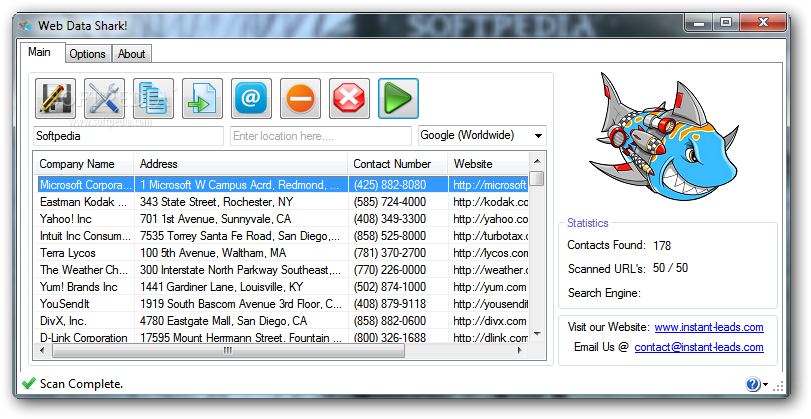Click the export document arrow icon
Viewport: 811px width, 419px height.
[x=202, y=98]
